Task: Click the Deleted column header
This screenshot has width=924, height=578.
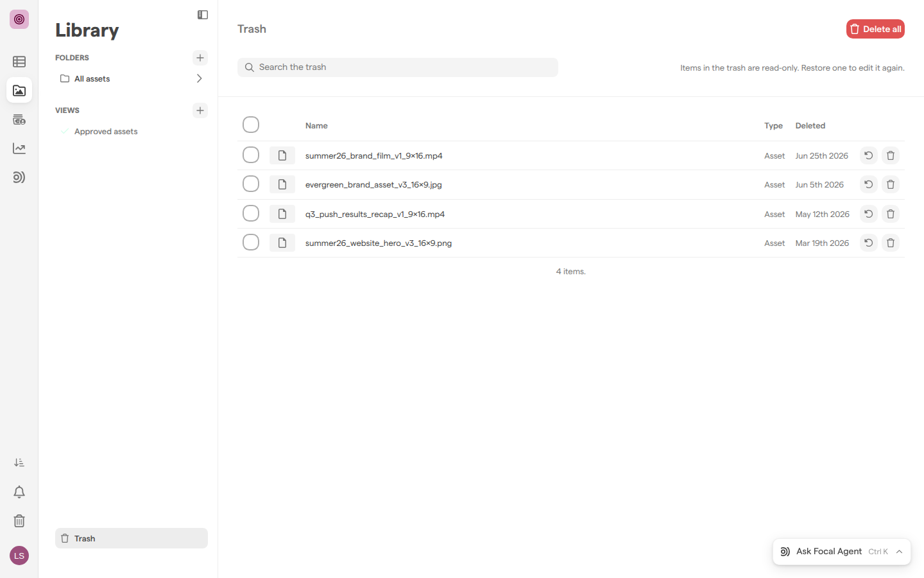Action: (810, 126)
